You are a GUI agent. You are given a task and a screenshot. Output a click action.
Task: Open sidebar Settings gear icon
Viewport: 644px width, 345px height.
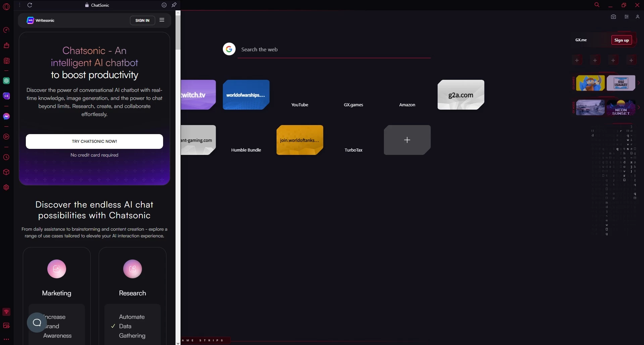[x=6, y=187]
